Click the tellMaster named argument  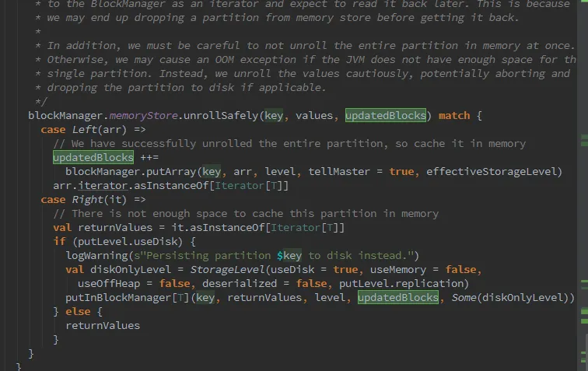339,171
